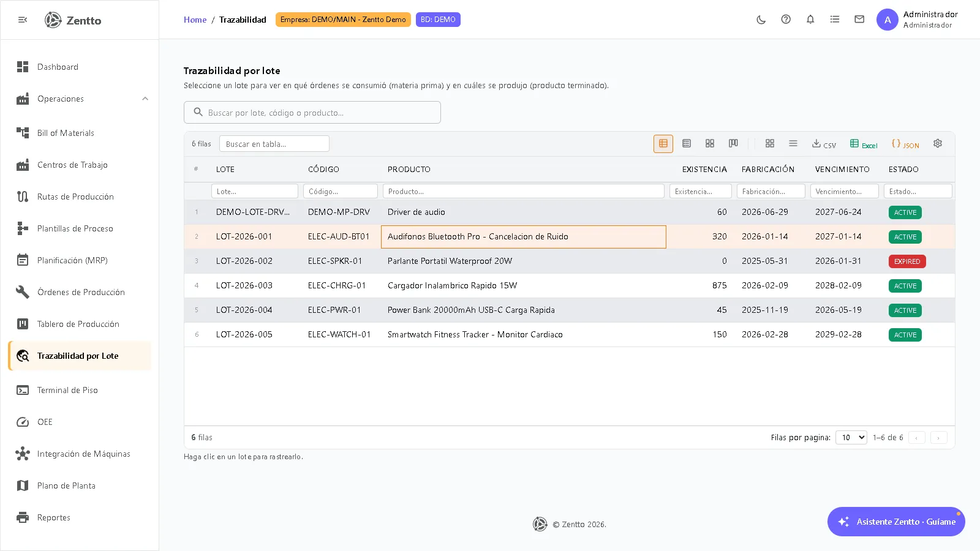
Task: Click the Lote column filter box
Action: [255, 191]
